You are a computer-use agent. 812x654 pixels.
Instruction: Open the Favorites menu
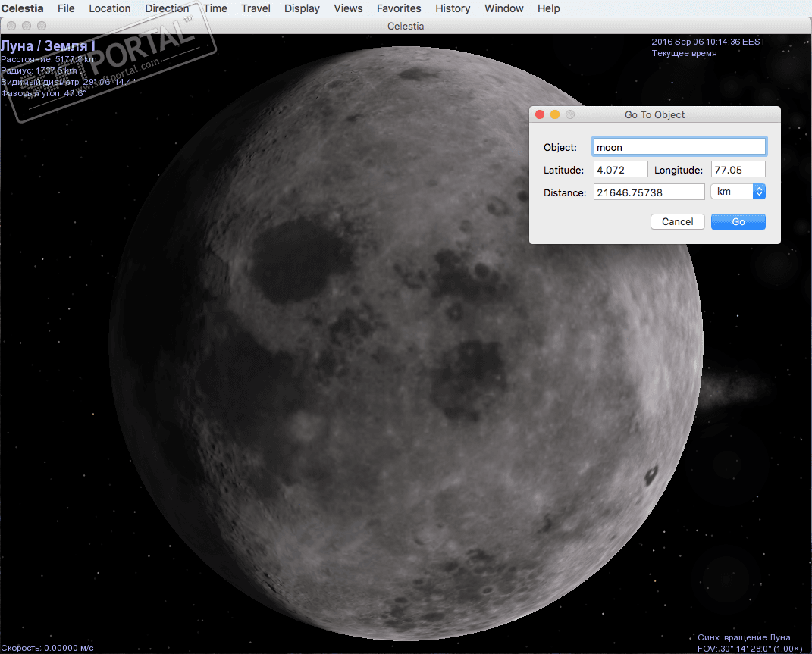[399, 8]
